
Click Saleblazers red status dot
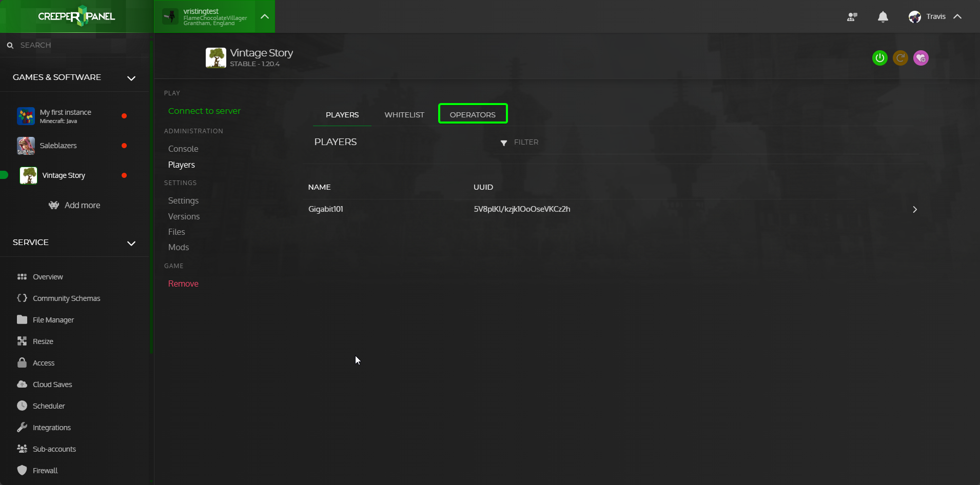124,146
